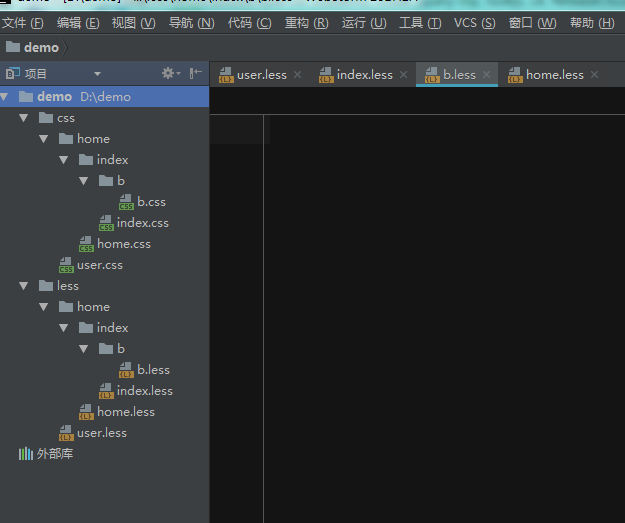Select the user.less file icon in tree
The width and height of the screenshot is (625, 523).
[66, 433]
